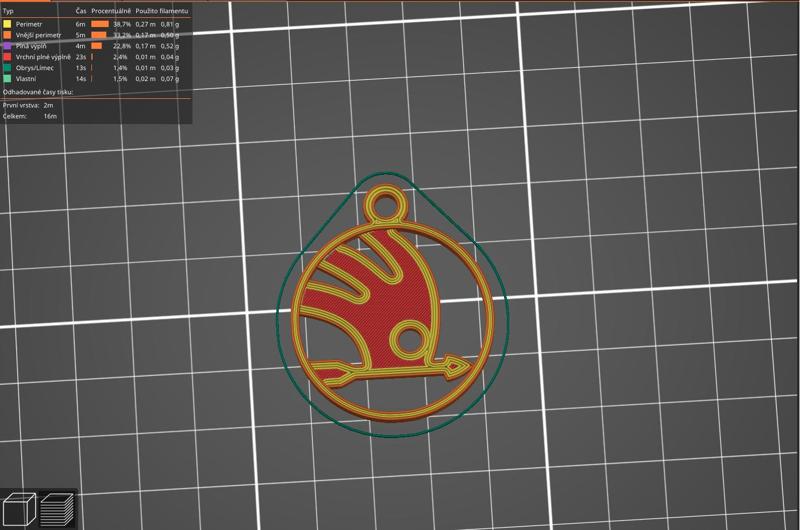The image size is (800, 530).
Task: Click the 0,81 g filament weight
Action: click(170, 24)
